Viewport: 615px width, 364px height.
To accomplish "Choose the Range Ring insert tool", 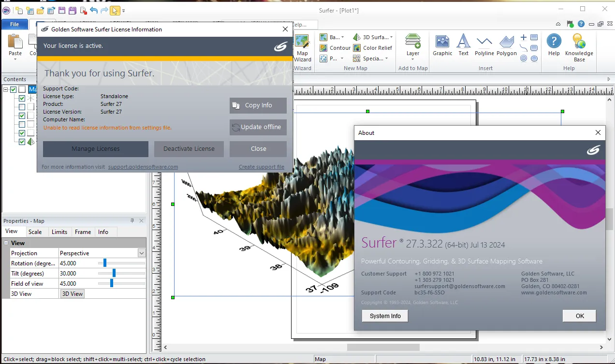I will pyautogui.click(x=524, y=58).
